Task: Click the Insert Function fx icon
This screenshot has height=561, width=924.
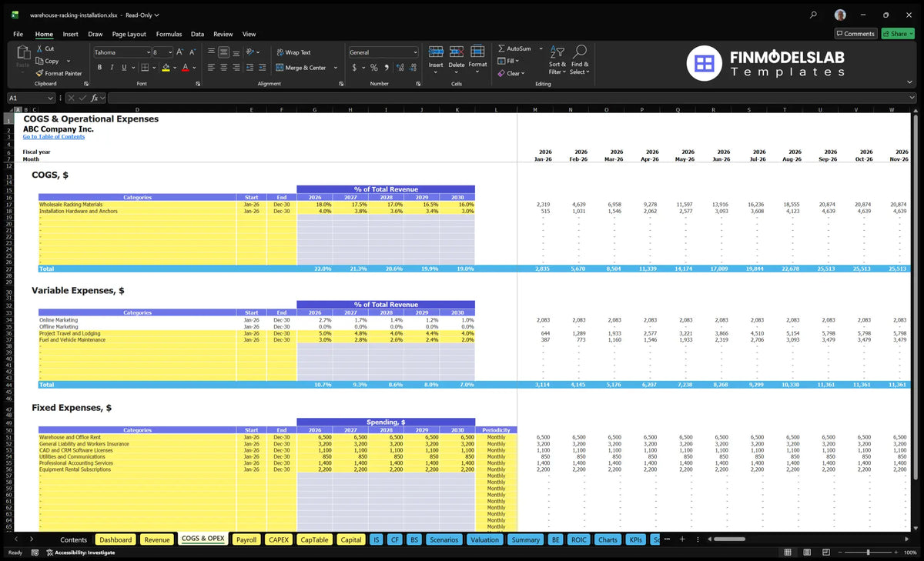Action: pos(94,98)
